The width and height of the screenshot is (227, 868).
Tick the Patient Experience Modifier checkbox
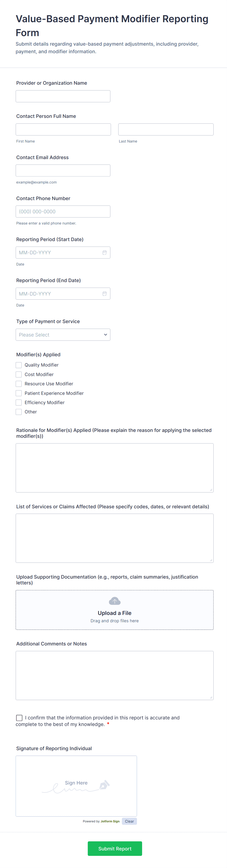tap(19, 393)
